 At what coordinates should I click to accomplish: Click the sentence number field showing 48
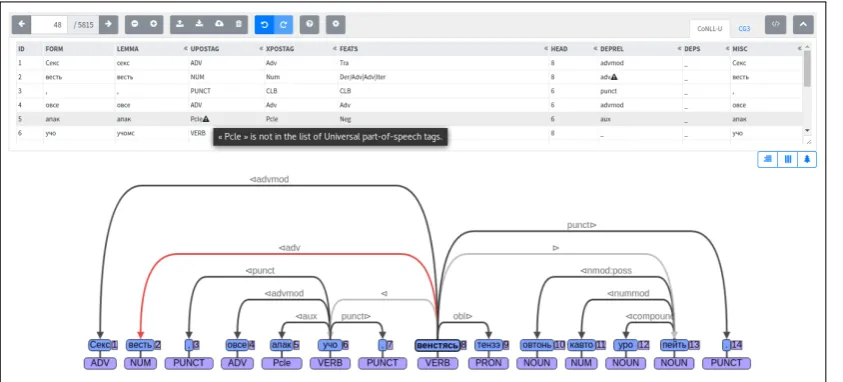[50, 24]
